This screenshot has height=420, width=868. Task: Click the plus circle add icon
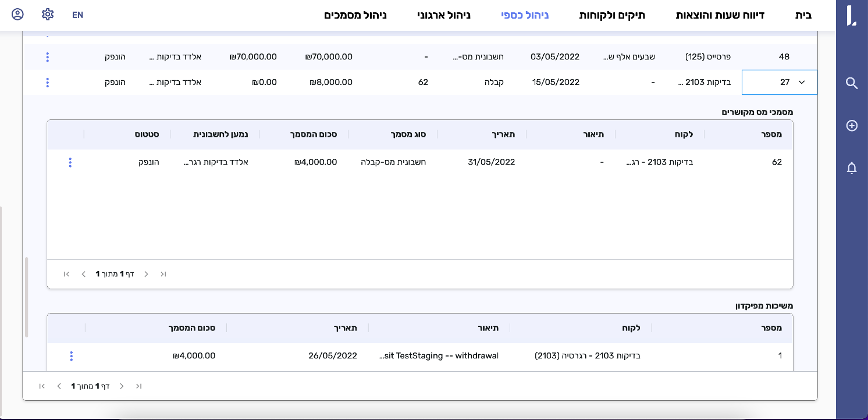[x=852, y=126]
